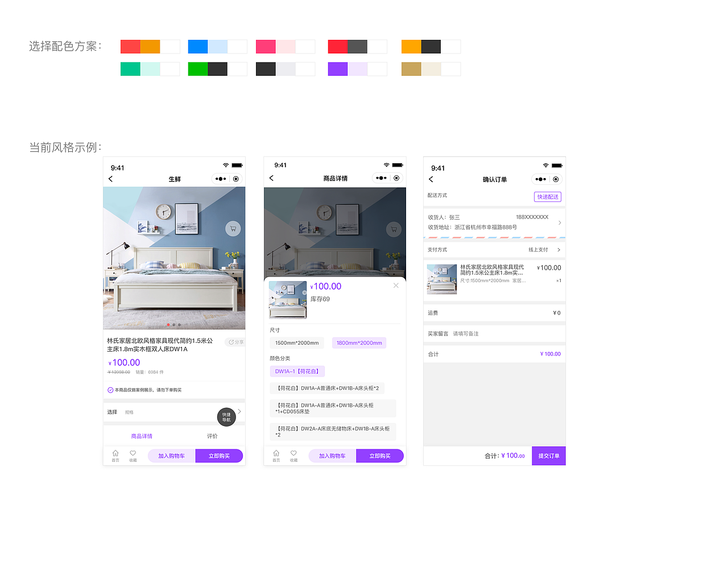Screen dimensions: 728x570
Task: Go back from the 商品详情 page
Action: [x=271, y=178]
